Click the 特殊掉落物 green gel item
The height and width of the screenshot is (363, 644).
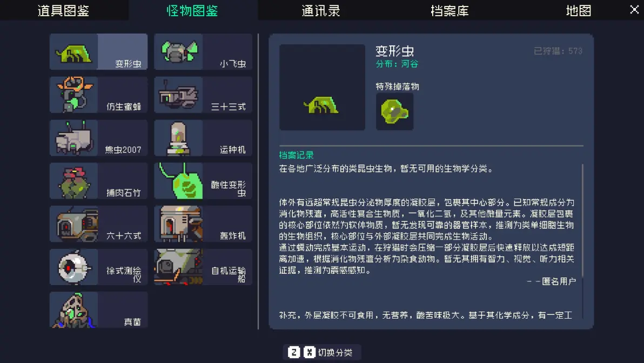395,111
